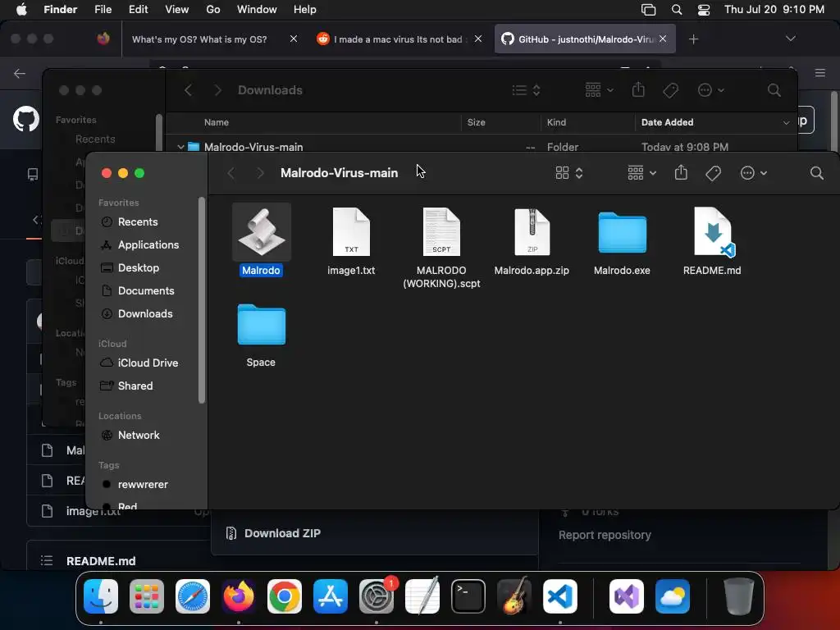Open group-by dropdown in Downloads window toolbar
The height and width of the screenshot is (630, 840).
click(599, 90)
